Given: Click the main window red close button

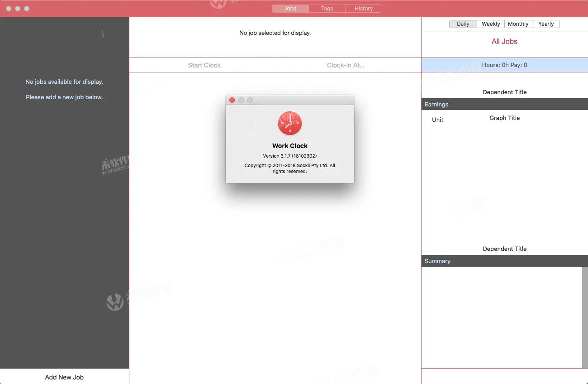Looking at the screenshot, I should (9, 9).
